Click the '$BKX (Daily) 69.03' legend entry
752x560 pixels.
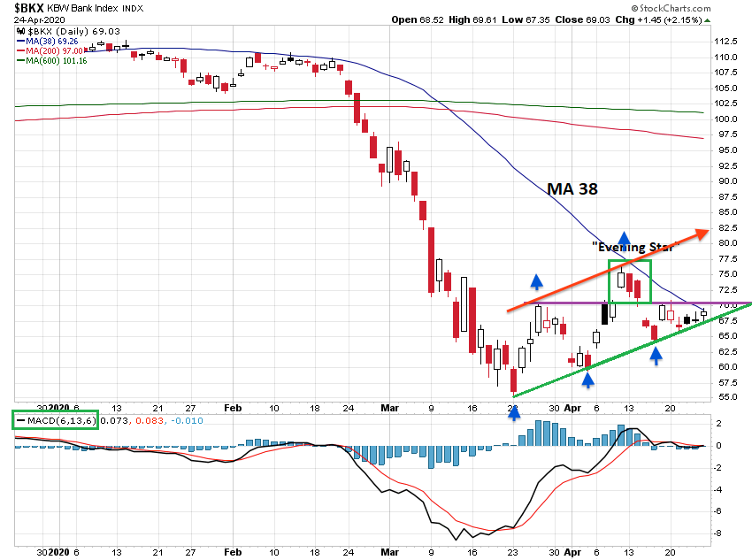click(73, 31)
